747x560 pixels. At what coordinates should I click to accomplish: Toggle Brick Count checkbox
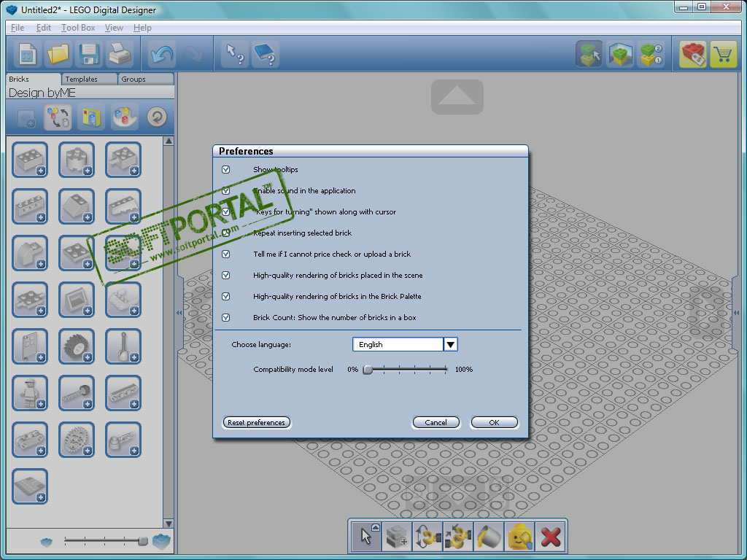(x=226, y=318)
